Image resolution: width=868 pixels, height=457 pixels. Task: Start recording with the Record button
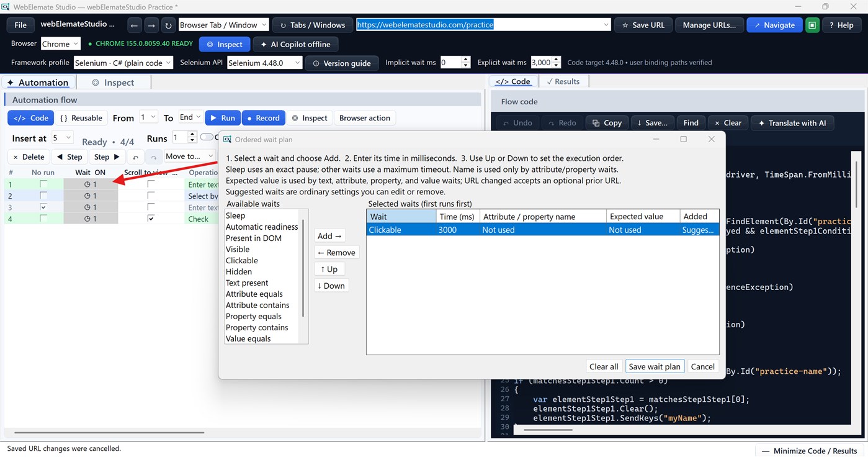[263, 118]
